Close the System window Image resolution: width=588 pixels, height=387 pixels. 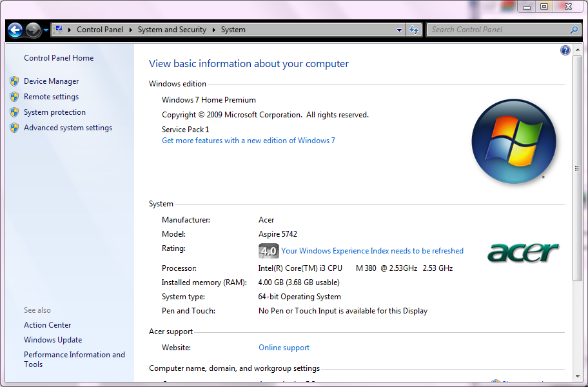(569, 6)
